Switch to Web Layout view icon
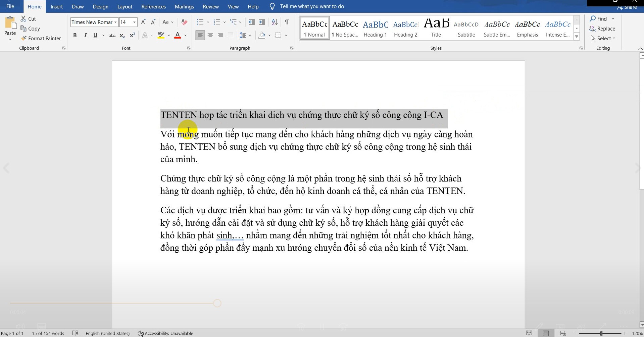644x337 pixels. click(563, 333)
